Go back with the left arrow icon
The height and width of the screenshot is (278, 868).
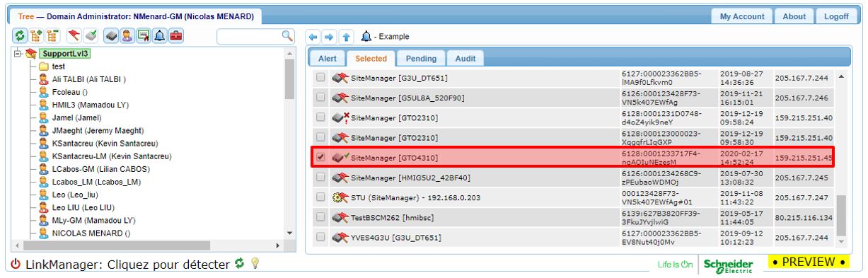coord(312,36)
